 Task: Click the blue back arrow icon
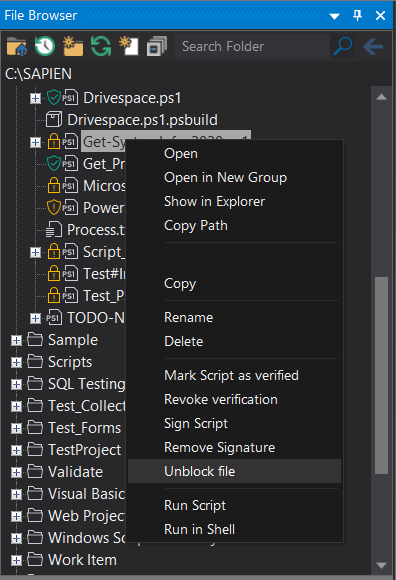click(x=373, y=47)
